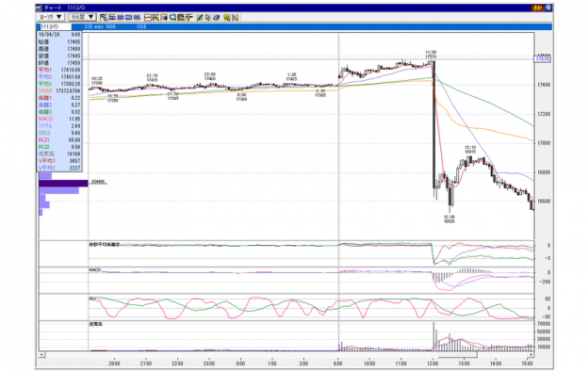Click the yellow coins icon in toolbar
The image size is (588, 372).
click(227, 17)
